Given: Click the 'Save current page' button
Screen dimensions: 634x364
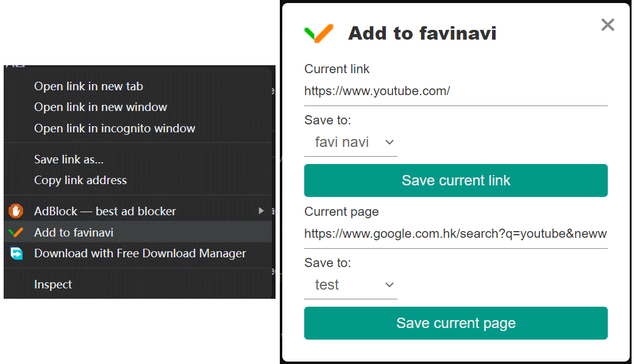Looking at the screenshot, I should [x=455, y=323].
